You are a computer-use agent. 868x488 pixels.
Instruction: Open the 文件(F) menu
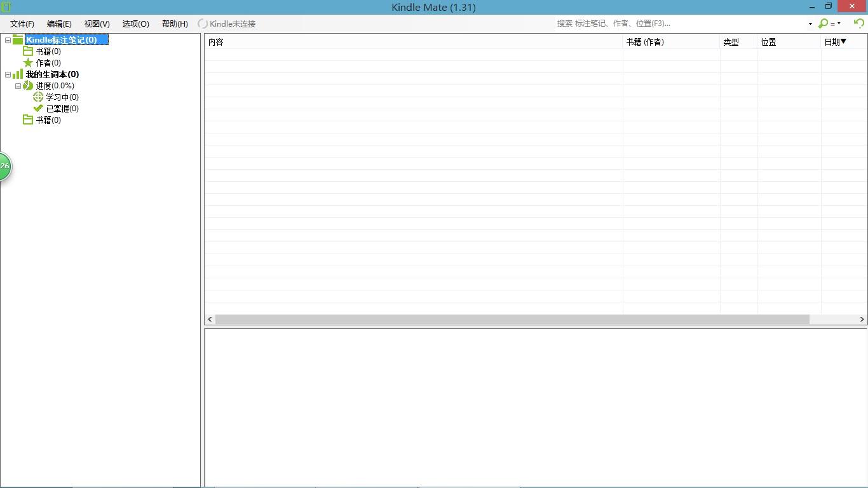22,24
